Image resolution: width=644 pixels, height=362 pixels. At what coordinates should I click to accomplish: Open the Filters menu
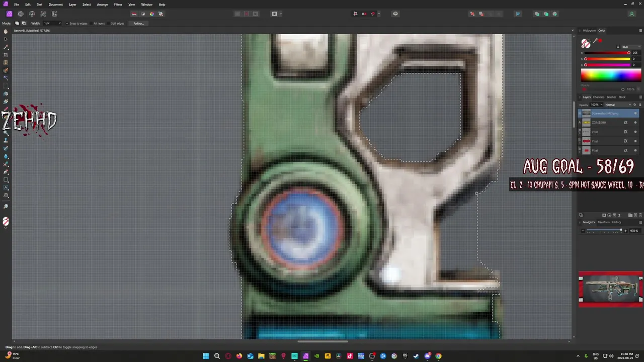pos(118,5)
